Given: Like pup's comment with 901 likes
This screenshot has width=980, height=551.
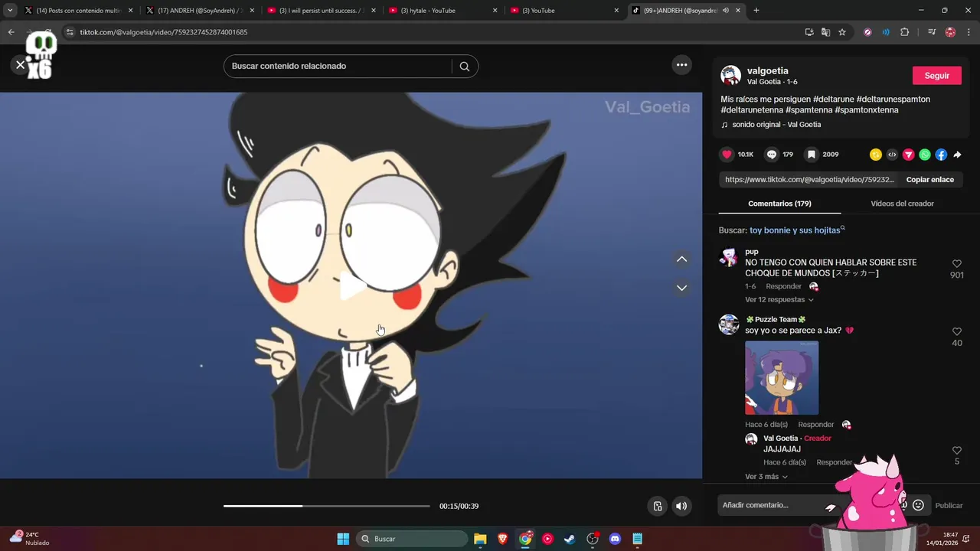Looking at the screenshot, I should pos(956,264).
